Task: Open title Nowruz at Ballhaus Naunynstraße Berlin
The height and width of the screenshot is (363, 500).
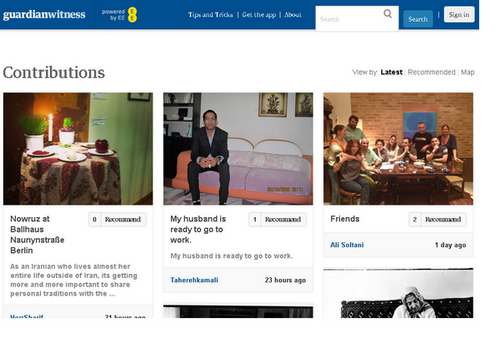Action: [37, 234]
